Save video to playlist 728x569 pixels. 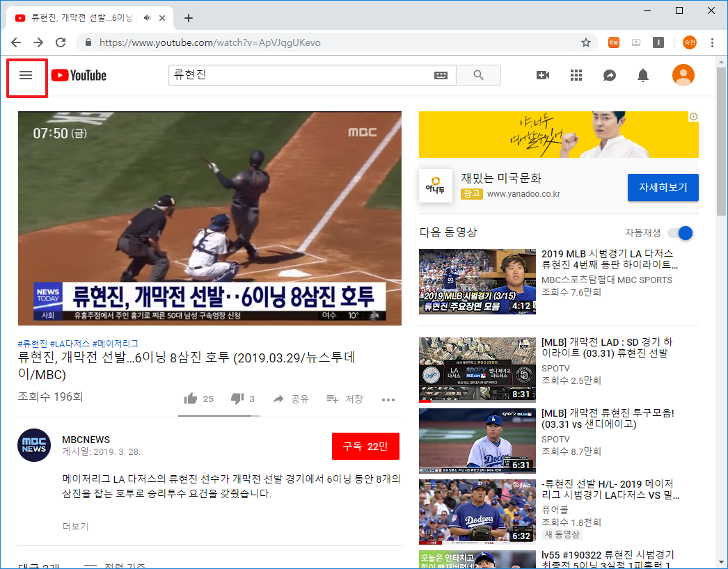(x=345, y=399)
